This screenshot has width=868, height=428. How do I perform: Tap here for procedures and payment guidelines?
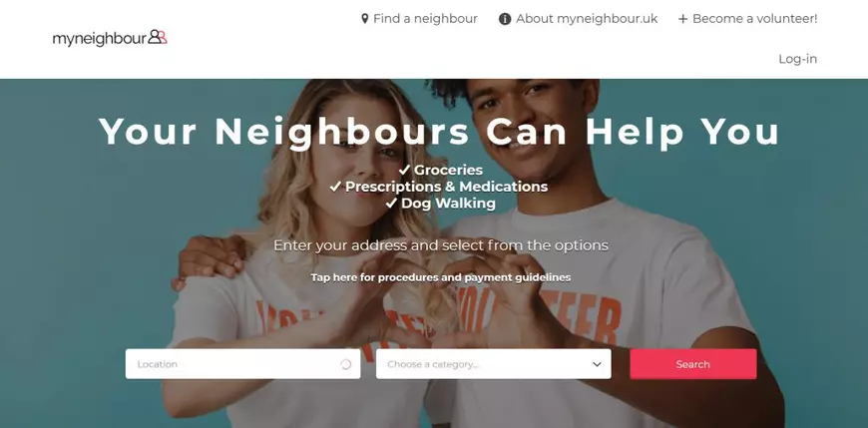[x=441, y=277]
